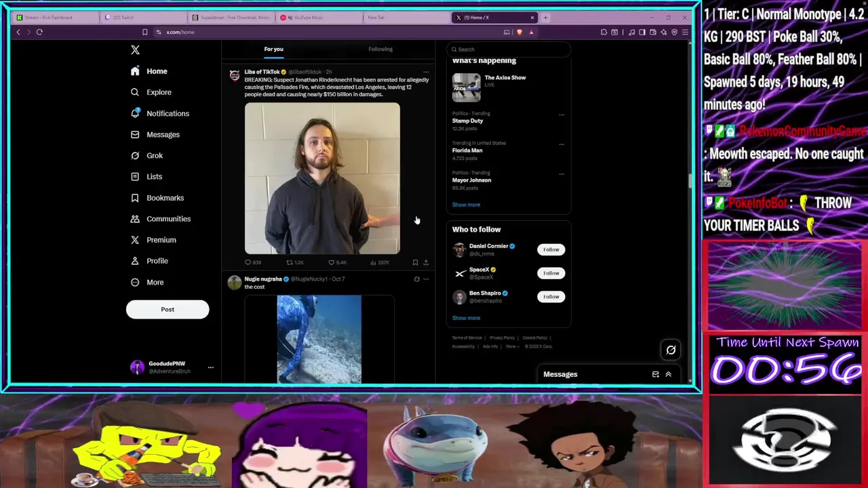Follow SpaceX
Image resolution: width=868 pixels, height=488 pixels.
coord(551,273)
